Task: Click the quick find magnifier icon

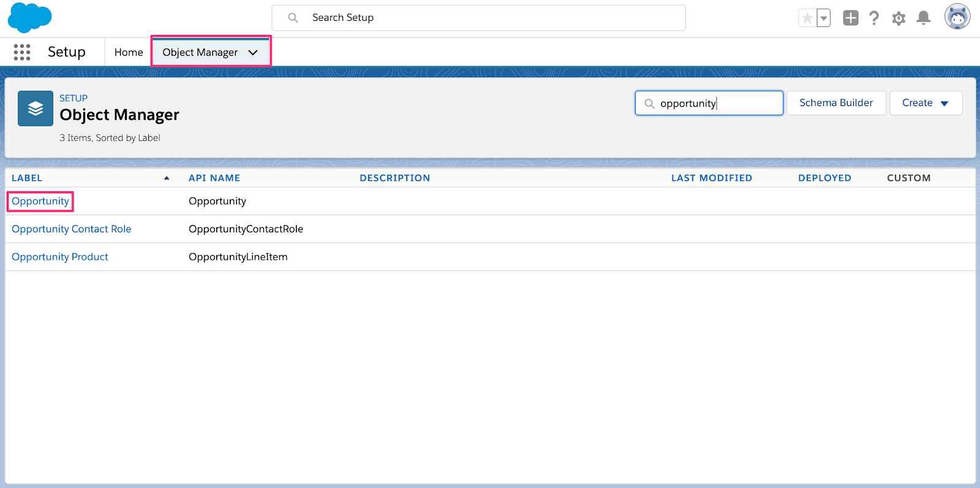Action: (649, 104)
